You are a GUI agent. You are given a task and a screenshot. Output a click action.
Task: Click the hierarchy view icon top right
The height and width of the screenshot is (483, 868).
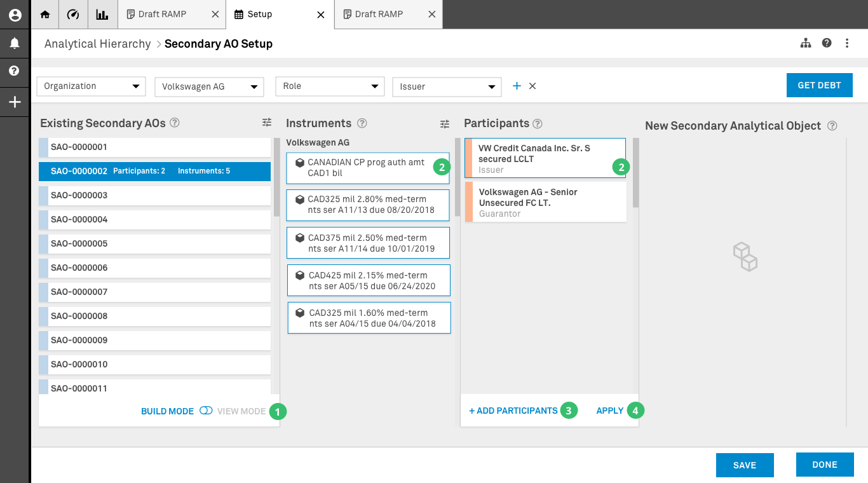click(806, 43)
